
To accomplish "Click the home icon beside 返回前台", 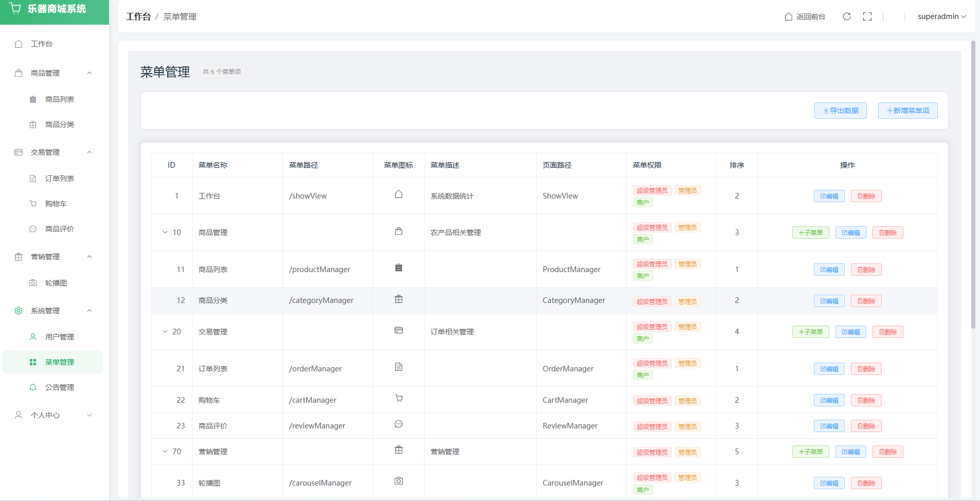I will point(788,16).
